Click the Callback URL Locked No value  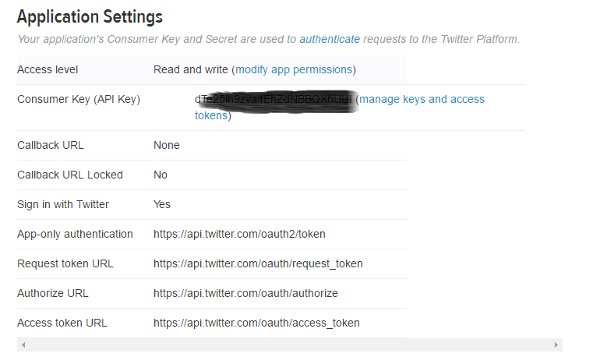(161, 175)
